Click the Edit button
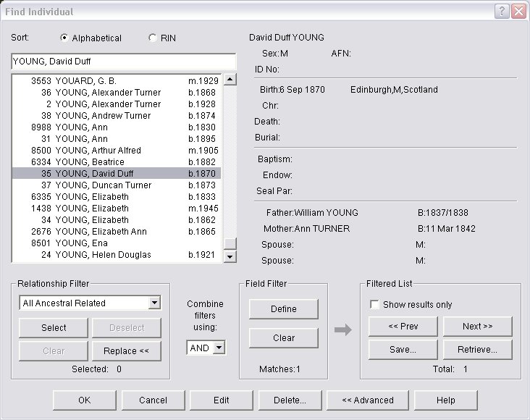 [222, 400]
